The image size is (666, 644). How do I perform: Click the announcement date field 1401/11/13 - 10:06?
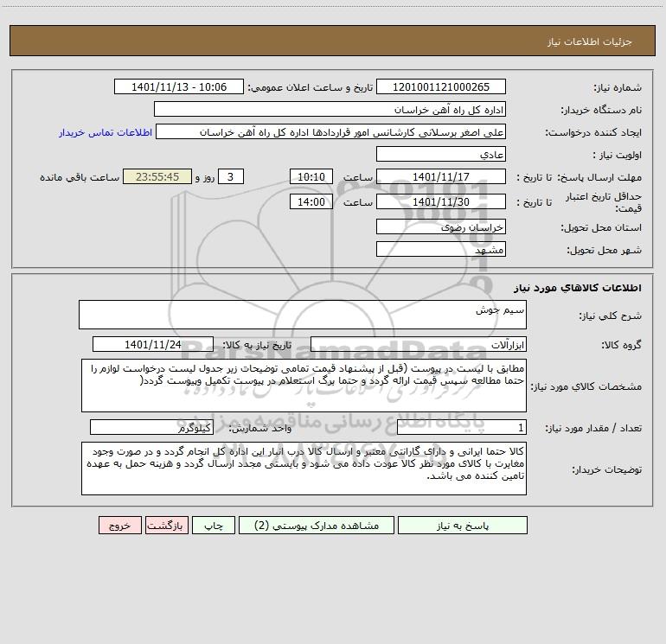click(x=179, y=86)
